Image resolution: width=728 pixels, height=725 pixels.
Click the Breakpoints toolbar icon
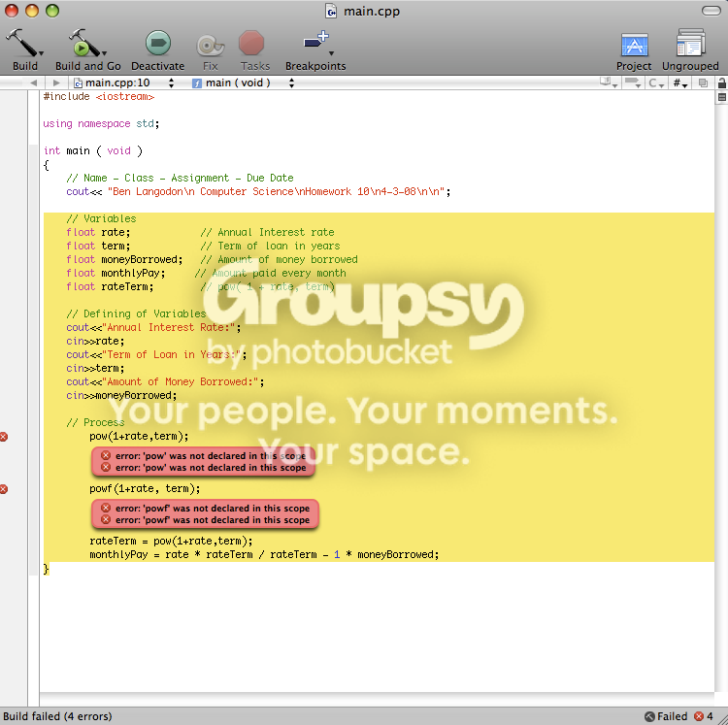315,41
